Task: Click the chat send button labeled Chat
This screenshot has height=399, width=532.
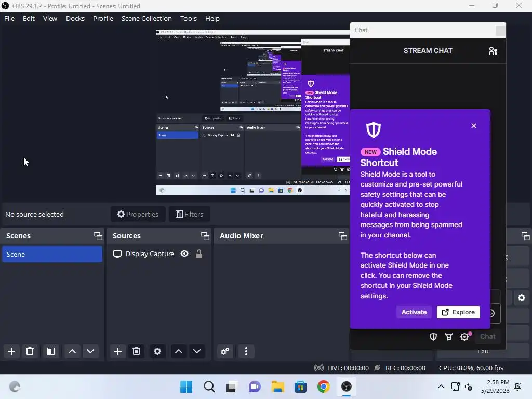Action: point(487,336)
